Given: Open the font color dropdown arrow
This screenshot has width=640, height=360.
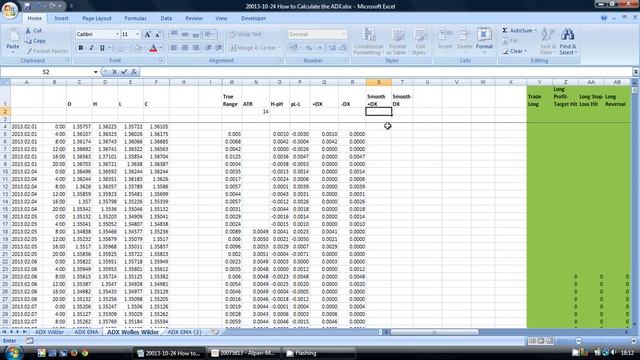Looking at the screenshot, I should [x=160, y=48].
